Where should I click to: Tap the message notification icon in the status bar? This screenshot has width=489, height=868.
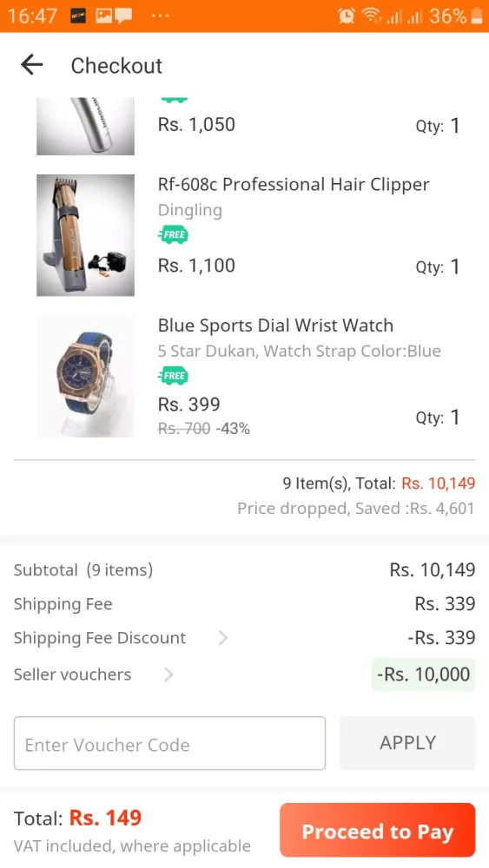click(123, 16)
